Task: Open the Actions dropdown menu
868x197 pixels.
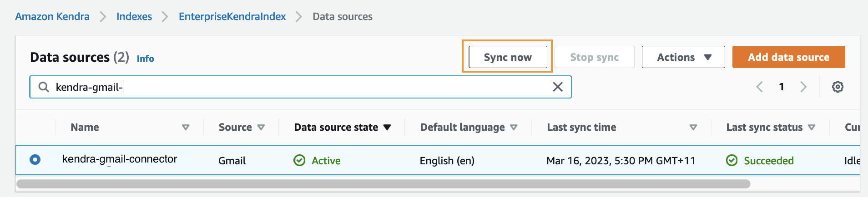Action: coord(683,57)
